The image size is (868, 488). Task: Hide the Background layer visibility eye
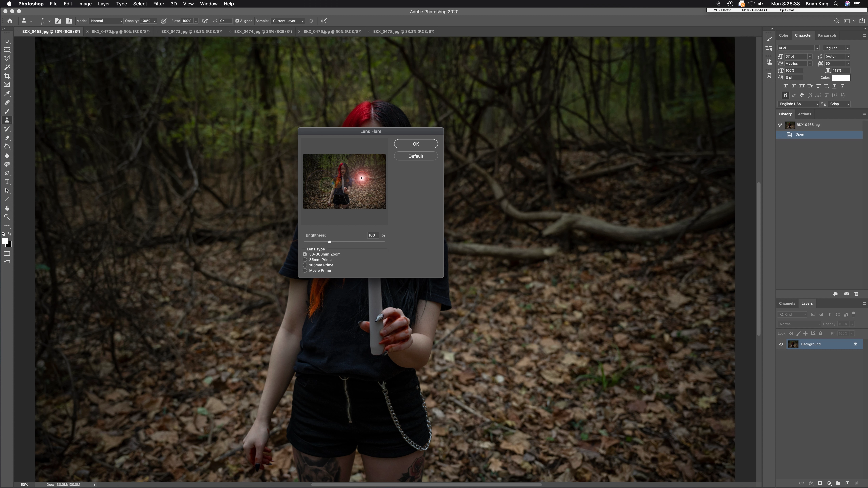coord(781,344)
